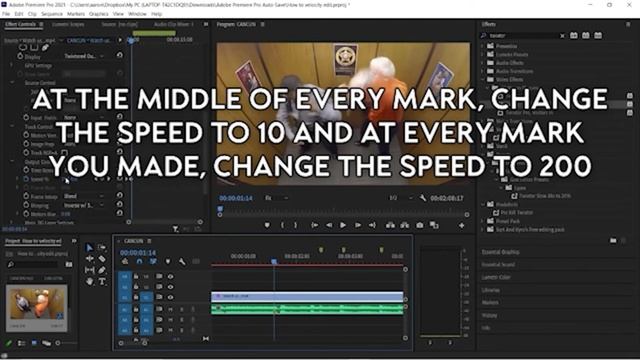Clear the Effects search field

pos(562,36)
